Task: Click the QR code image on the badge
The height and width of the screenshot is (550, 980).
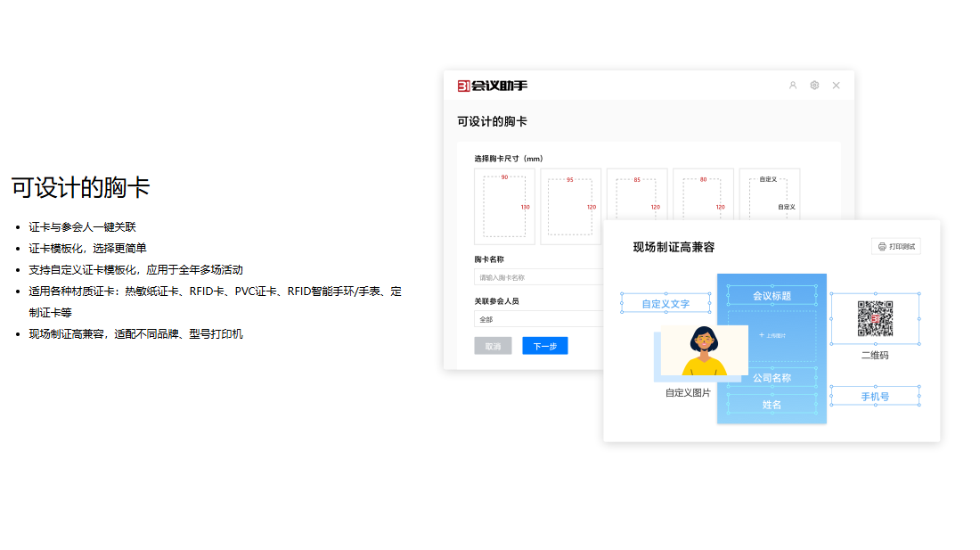Action: (875, 319)
